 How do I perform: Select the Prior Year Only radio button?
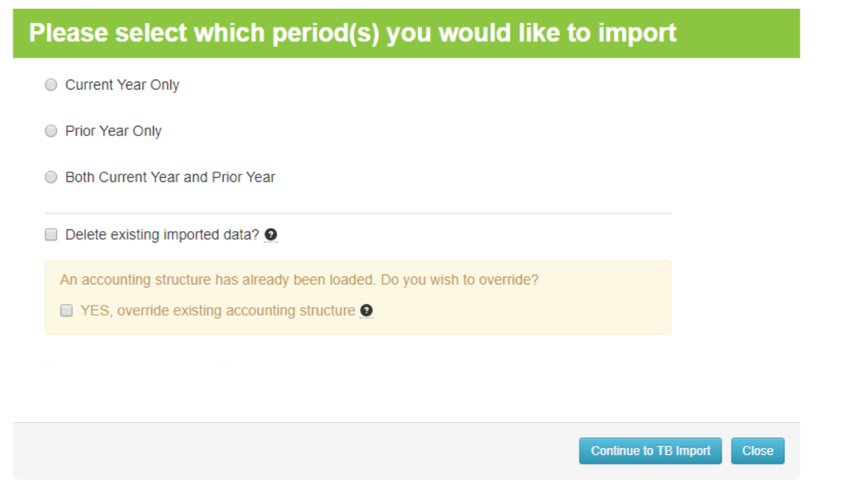(x=51, y=131)
